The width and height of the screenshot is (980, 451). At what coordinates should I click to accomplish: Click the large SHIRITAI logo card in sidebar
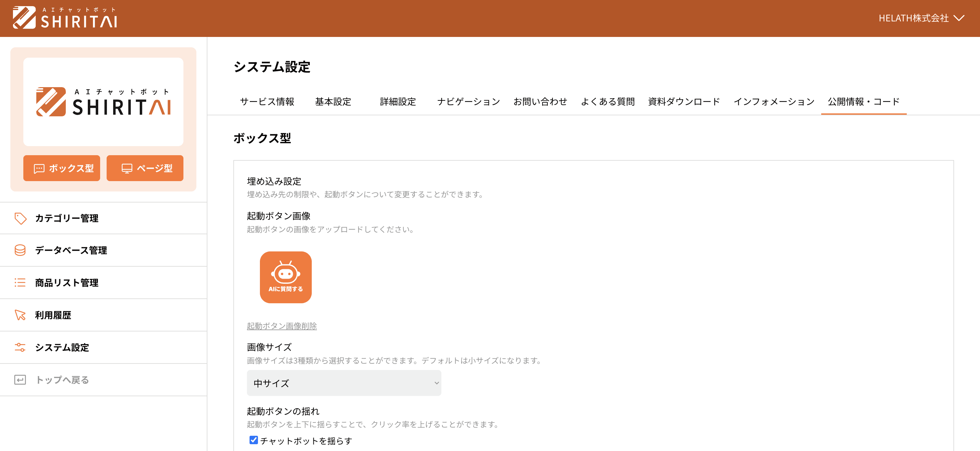(103, 102)
